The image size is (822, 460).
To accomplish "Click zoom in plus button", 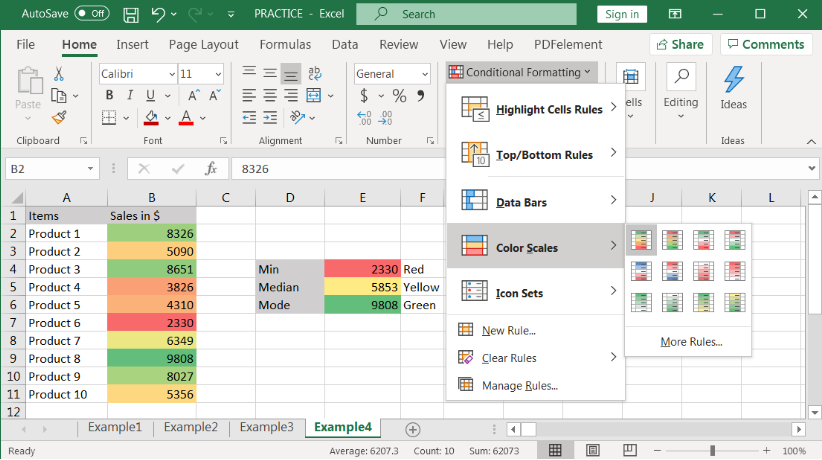I will click(766, 451).
